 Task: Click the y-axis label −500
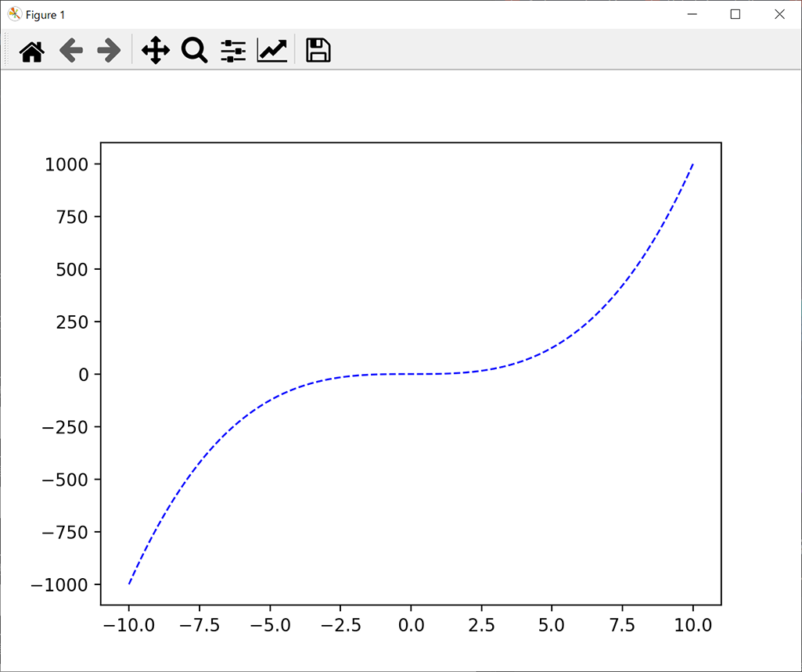[x=65, y=480]
